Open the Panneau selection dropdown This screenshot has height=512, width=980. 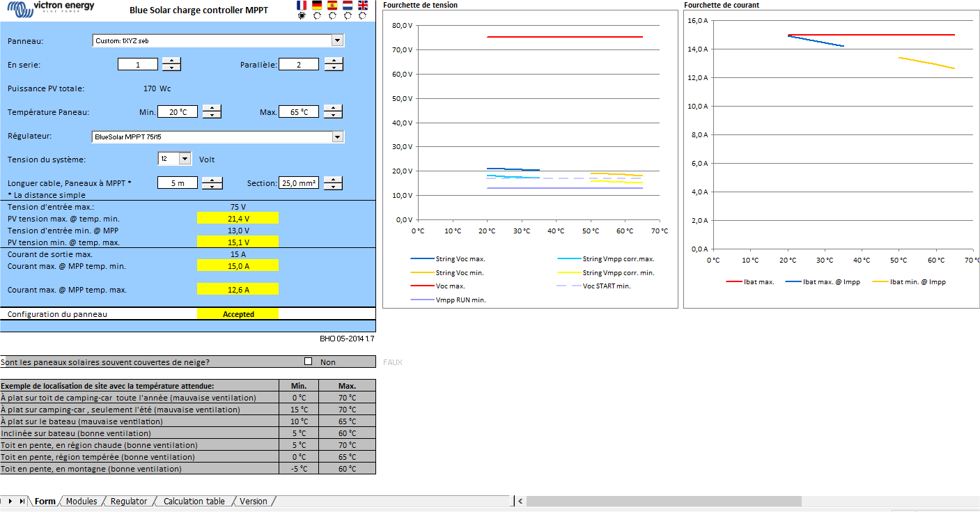point(337,40)
